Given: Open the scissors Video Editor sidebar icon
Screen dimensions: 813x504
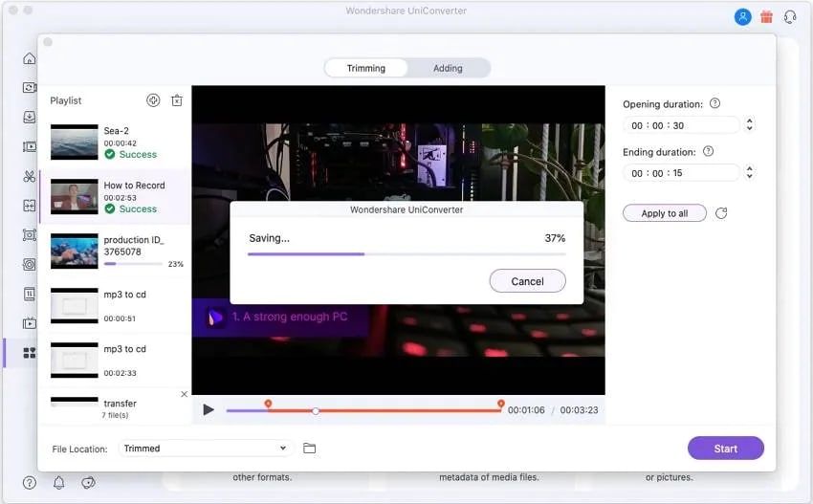Looking at the screenshot, I should (30, 176).
